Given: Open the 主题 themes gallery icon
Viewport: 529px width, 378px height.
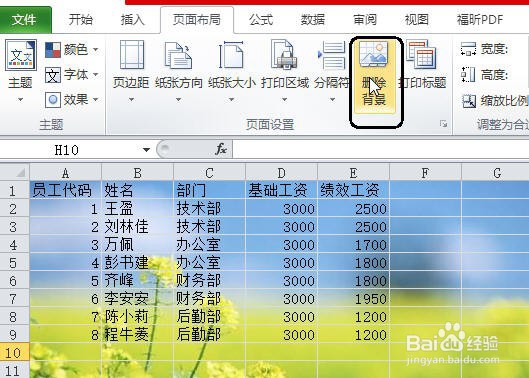Looking at the screenshot, I should coord(21,55).
